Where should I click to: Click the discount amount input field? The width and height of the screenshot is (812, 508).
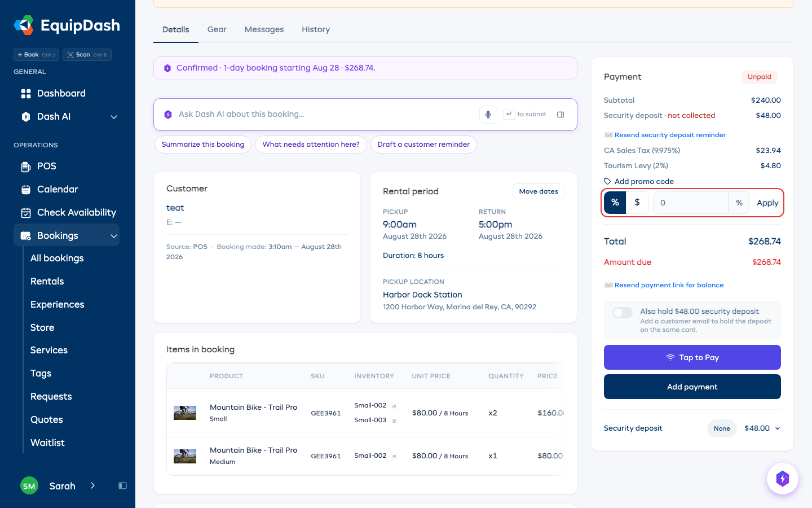[x=691, y=203]
